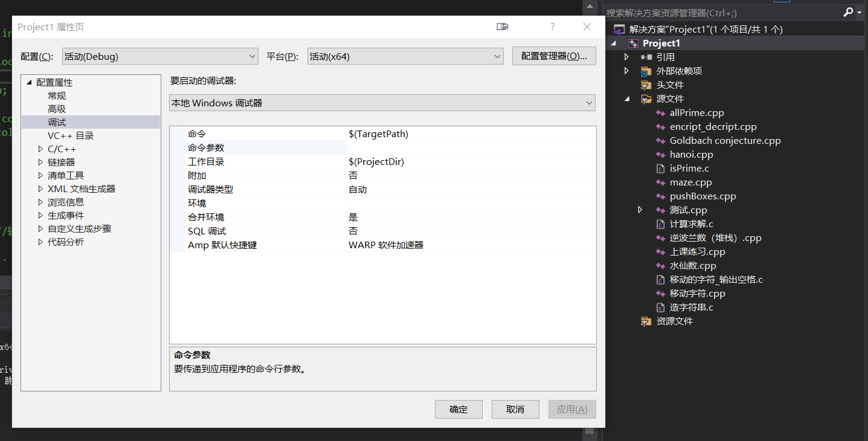Click the 源文件 folder icon
The width and height of the screenshot is (868, 441).
(x=646, y=99)
